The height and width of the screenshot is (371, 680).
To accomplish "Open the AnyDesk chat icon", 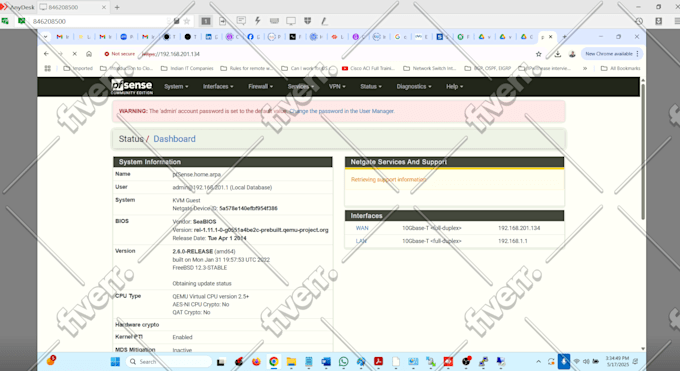I will pos(241,21).
